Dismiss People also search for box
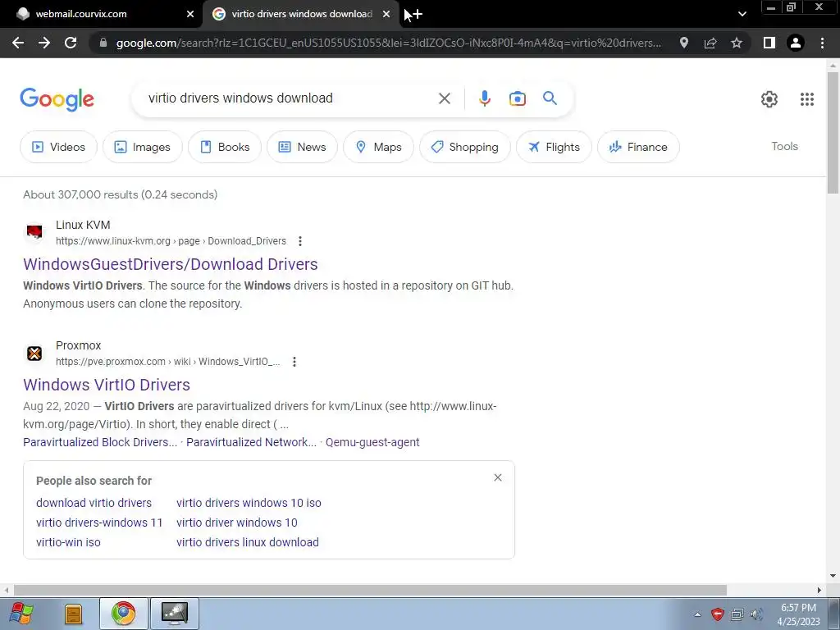 click(x=498, y=477)
